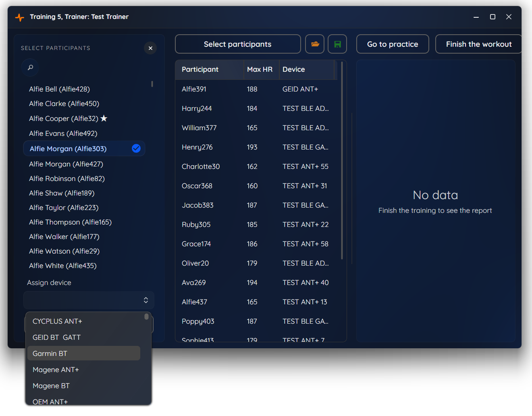Close the Select Participants panel
The height and width of the screenshot is (416, 532).
(x=150, y=48)
